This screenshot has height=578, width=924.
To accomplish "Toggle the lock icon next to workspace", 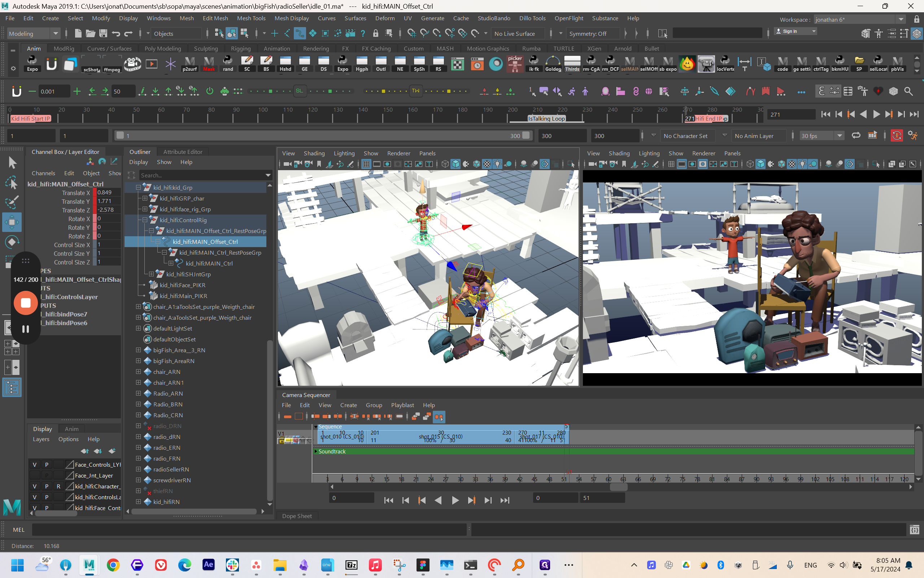I will (x=916, y=19).
